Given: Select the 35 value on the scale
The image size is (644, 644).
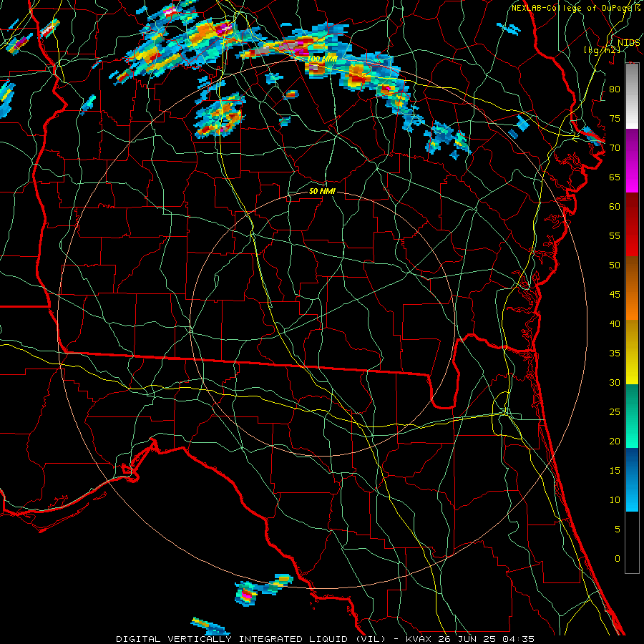Looking at the screenshot, I should click(615, 353).
